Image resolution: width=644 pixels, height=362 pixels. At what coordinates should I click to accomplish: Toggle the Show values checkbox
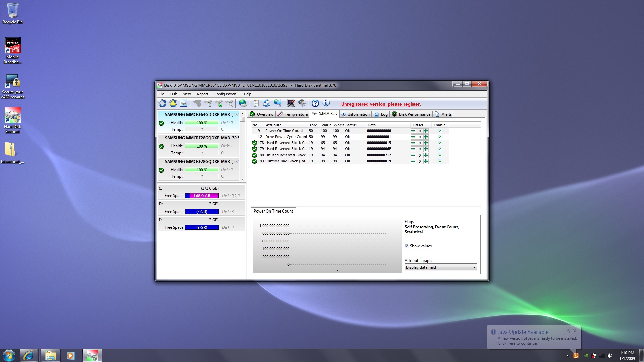coord(407,246)
